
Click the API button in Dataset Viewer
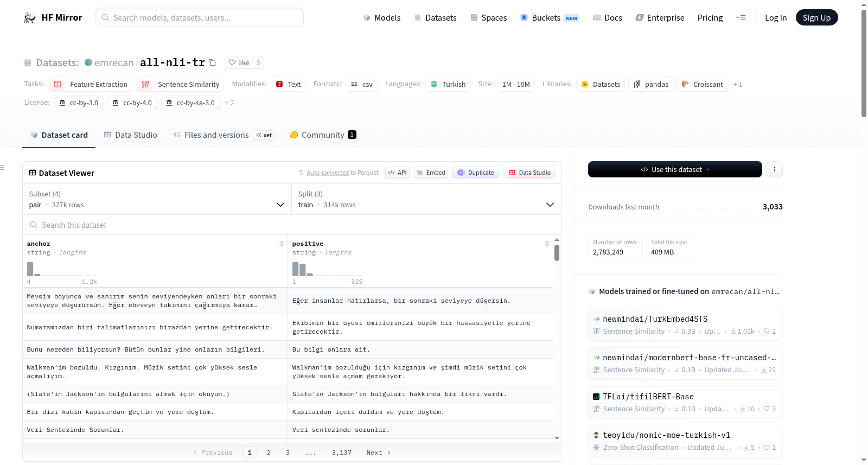click(x=397, y=173)
